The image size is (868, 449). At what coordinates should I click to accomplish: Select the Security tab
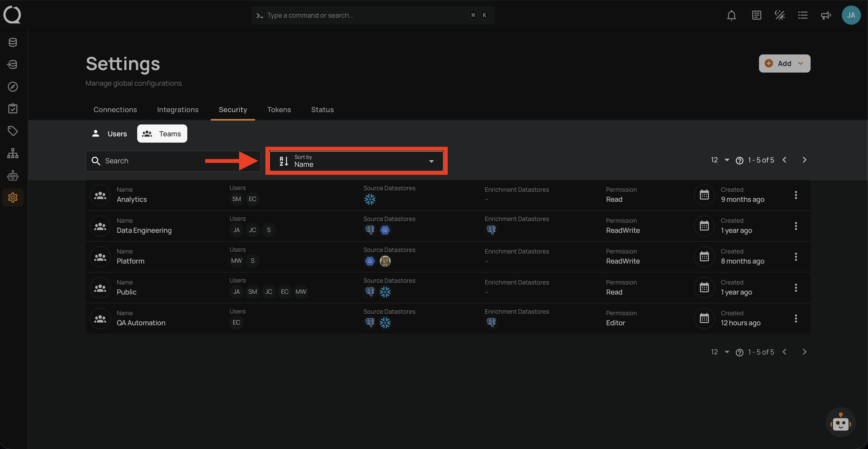click(233, 110)
